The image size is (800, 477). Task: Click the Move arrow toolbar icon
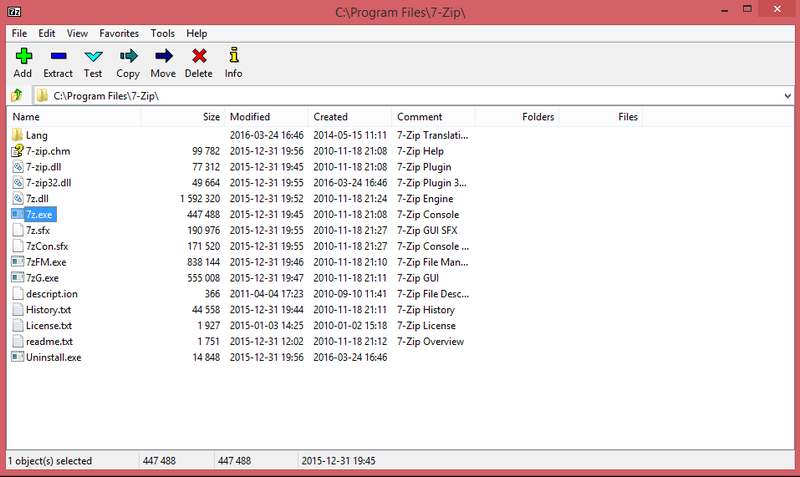click(164, 56)
